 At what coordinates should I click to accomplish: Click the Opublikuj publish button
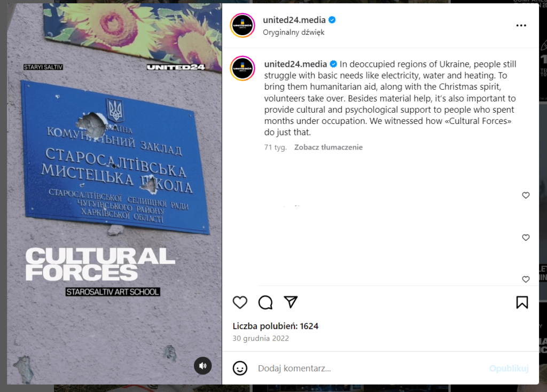pos(509,369)
